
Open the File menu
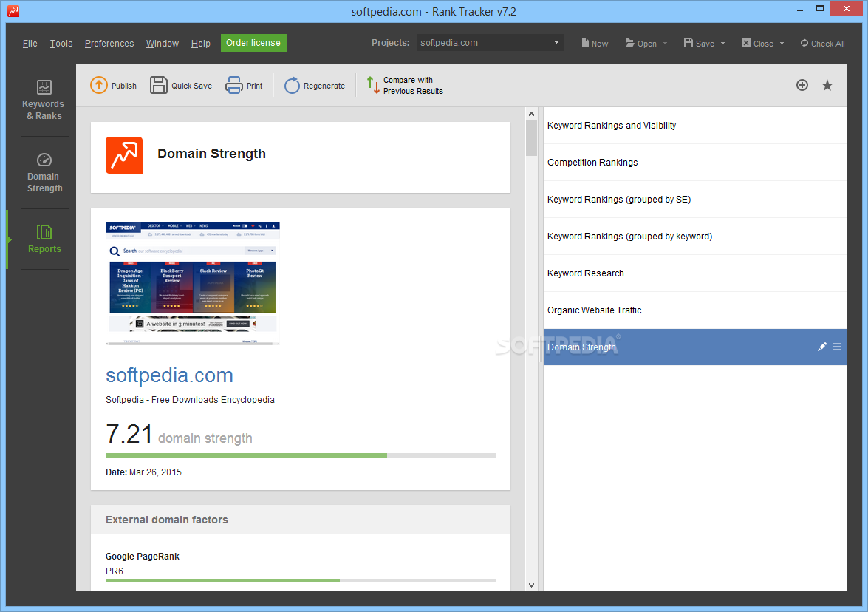click(x=30, y=43)
